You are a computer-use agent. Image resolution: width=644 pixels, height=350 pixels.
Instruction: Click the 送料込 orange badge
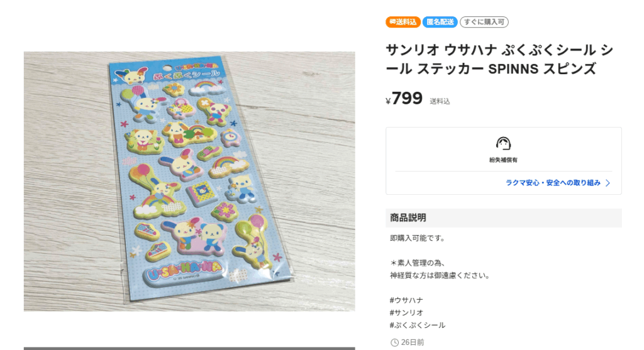403,22
